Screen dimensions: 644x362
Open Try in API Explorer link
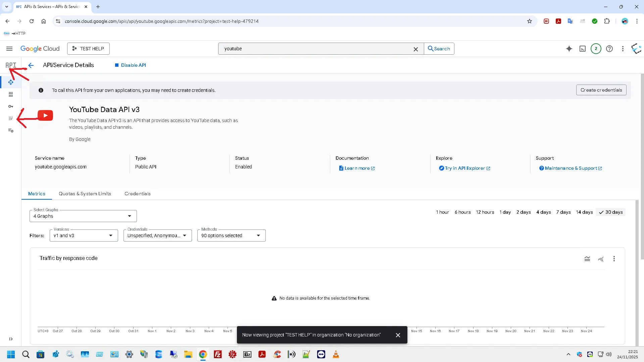pyautogui.click(x=464, y=168)
